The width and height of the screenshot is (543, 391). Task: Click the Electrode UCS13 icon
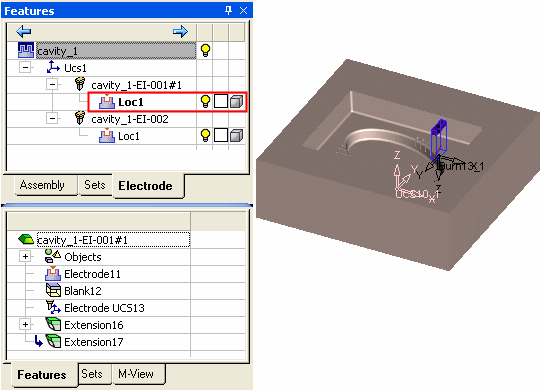53,308
